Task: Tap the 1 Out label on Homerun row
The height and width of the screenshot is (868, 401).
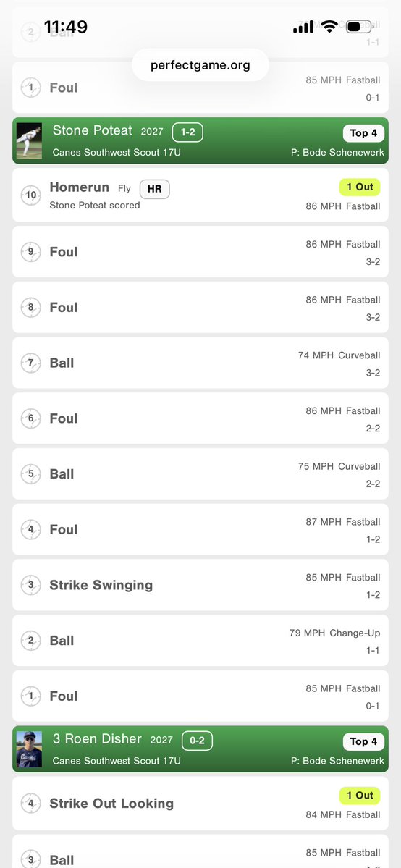Action: pyautogui.click(x=360, y=187)
